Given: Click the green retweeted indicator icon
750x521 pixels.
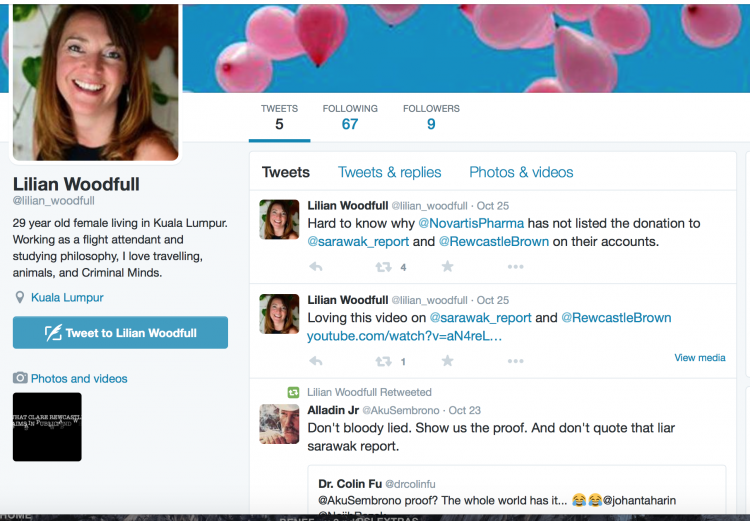Looking at the screenshot, I should (x=293, y=392).
